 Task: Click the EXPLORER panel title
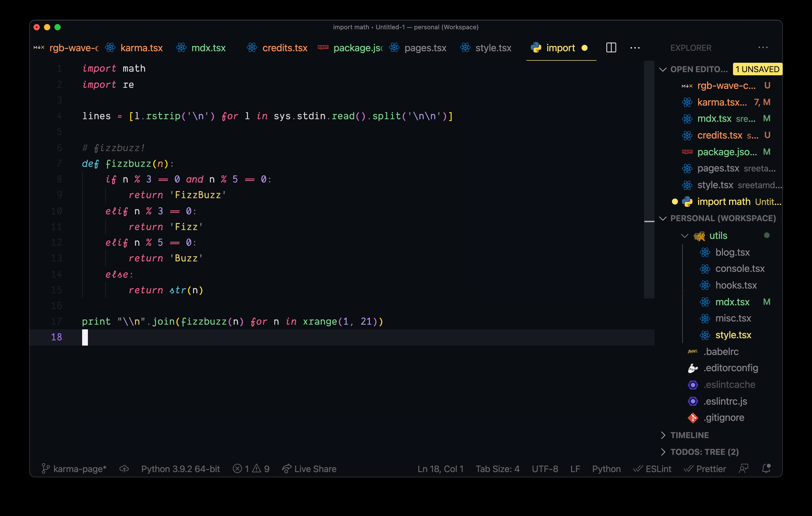coord(691,48)
